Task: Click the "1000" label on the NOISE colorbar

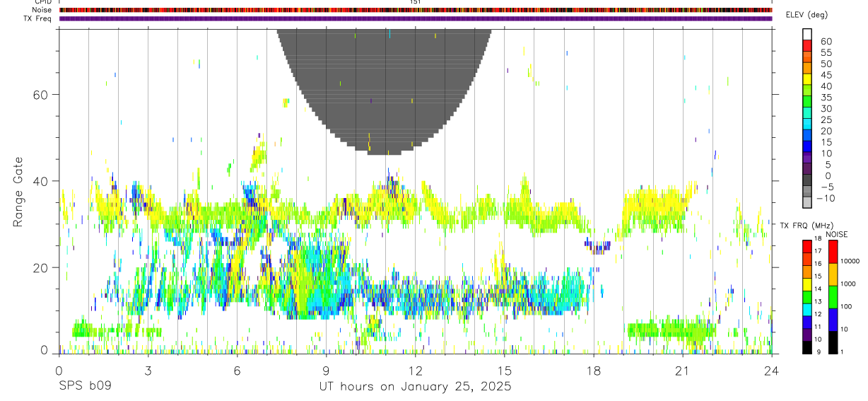Action: (x=848, y=284)
